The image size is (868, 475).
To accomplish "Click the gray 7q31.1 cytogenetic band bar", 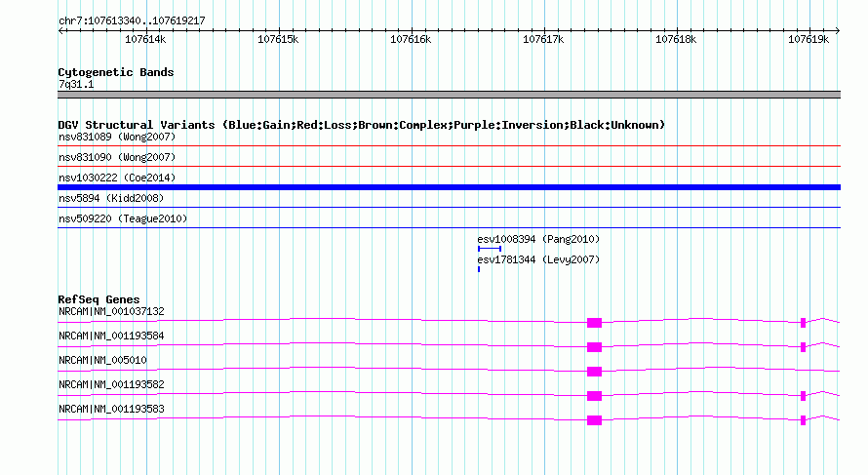I will coord(449,95).
